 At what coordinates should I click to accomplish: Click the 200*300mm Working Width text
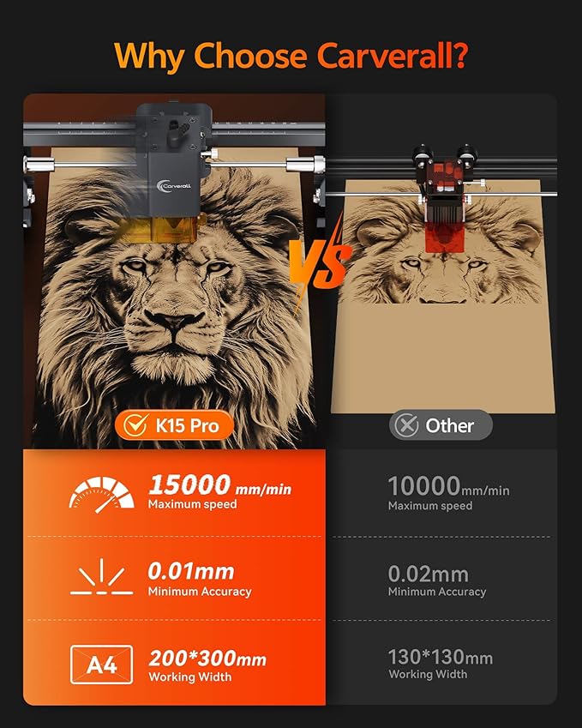pos(207,665)
